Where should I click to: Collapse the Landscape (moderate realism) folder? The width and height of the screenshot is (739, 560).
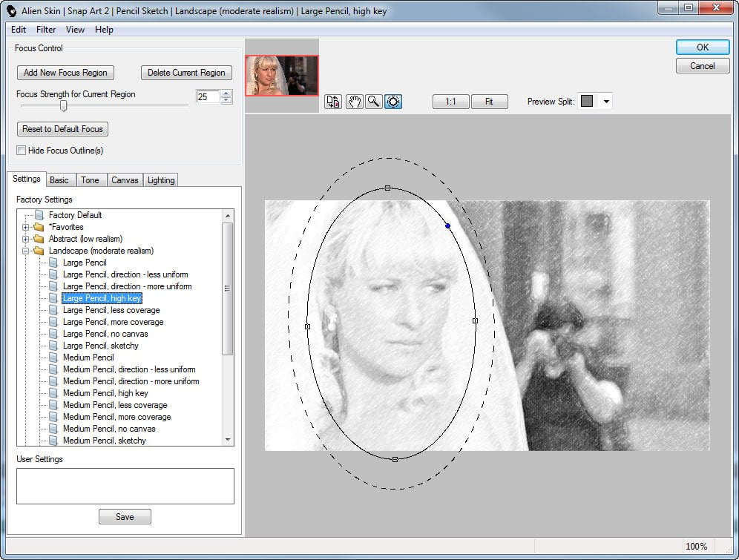tap(26, 251)
